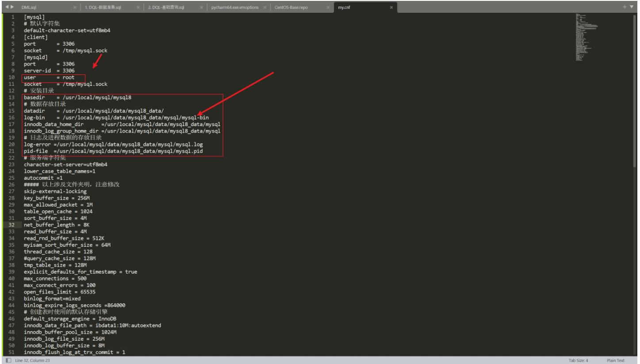Click the innodb_data_file_path line
The height and width of the screenshot is (364, 640).
pos(92,326)
